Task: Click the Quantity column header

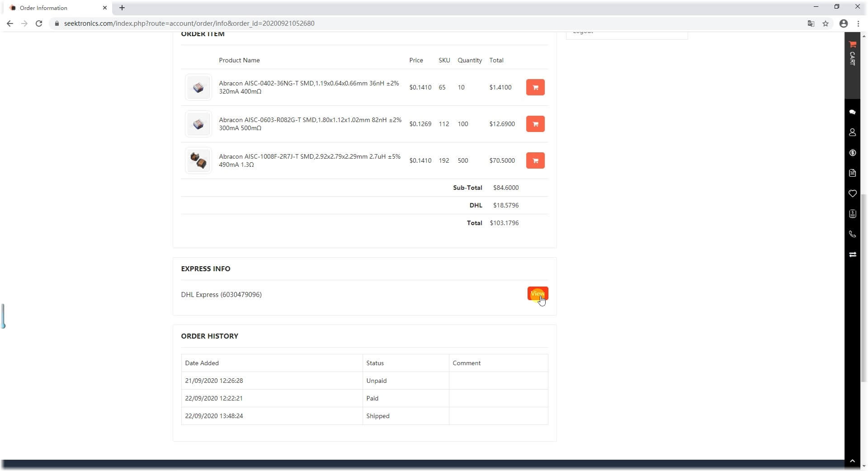Action: pyautogui.click(x=469, y=60)
